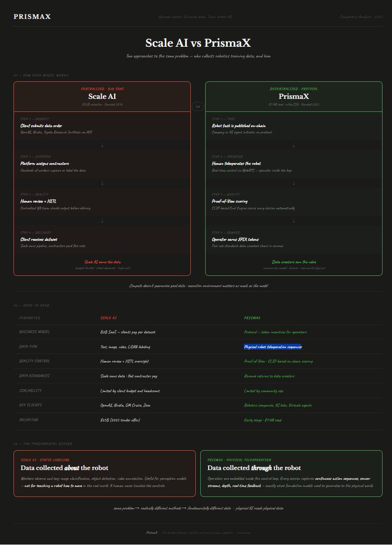
Task: Click the 'KEY CLIENTS' row label
Action: click(x=30, y=405)
